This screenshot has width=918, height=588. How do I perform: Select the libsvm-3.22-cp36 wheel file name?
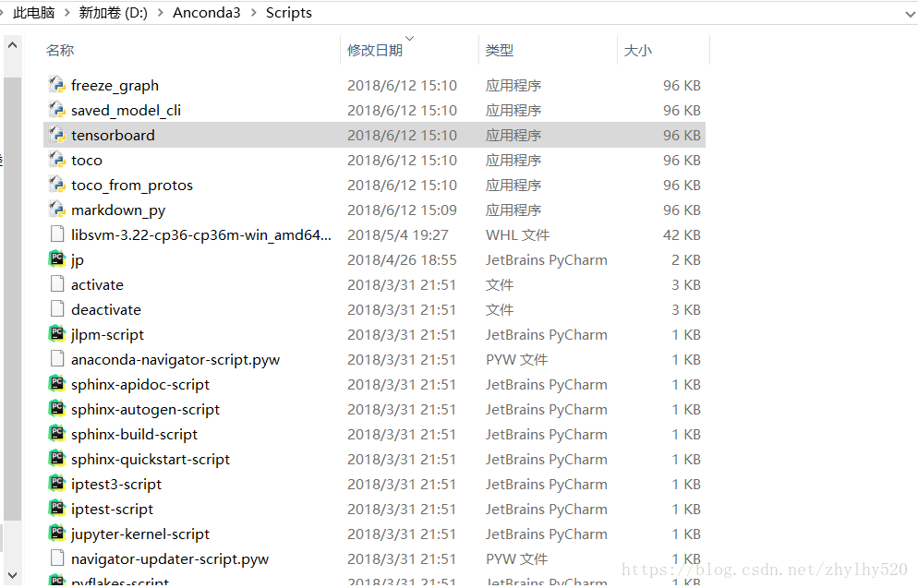coord(200,234)
